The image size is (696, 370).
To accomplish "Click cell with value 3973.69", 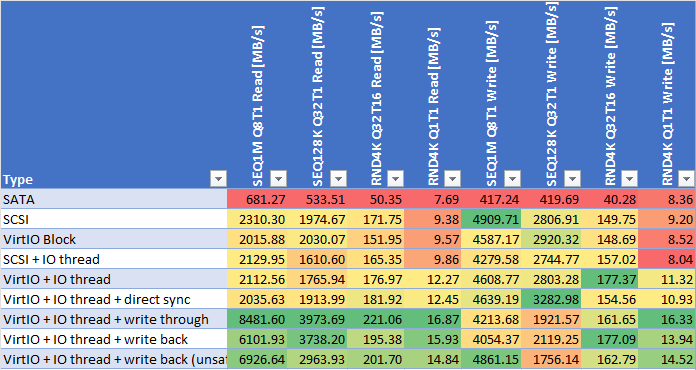I will point(317,319).
